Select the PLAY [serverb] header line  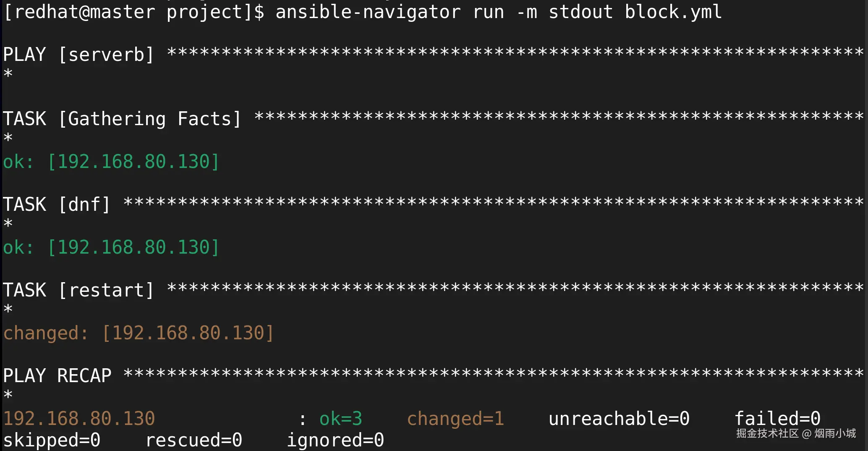(79, 55)
